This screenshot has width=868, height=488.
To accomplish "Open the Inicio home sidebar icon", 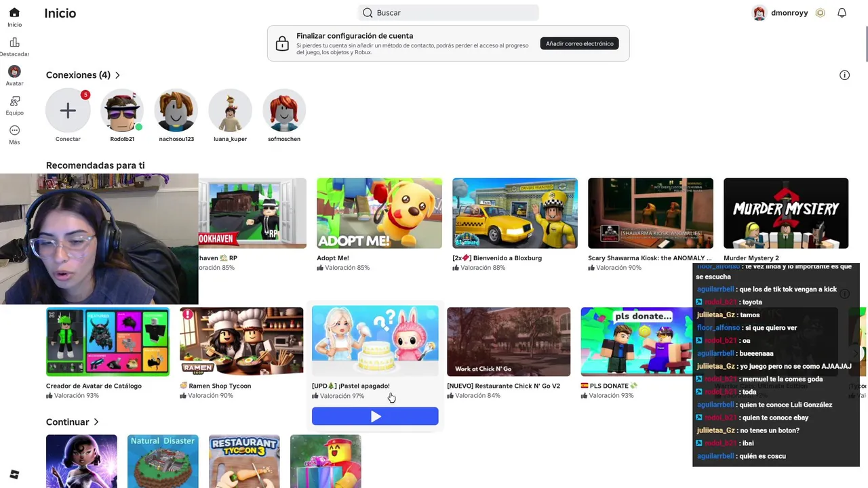I will pyautogui.click(x=14, y=12).
